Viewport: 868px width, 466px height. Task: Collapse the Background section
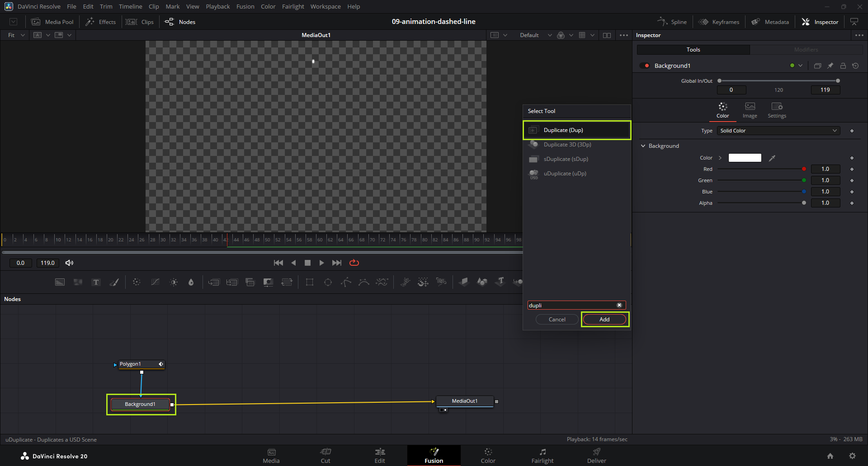643,146
